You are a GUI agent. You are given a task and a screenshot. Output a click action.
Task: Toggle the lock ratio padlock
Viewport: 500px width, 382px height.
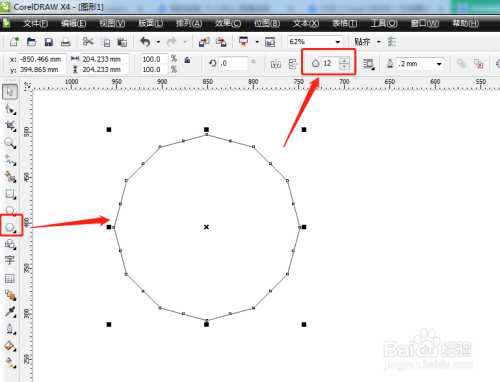click(x=187, y=60)
